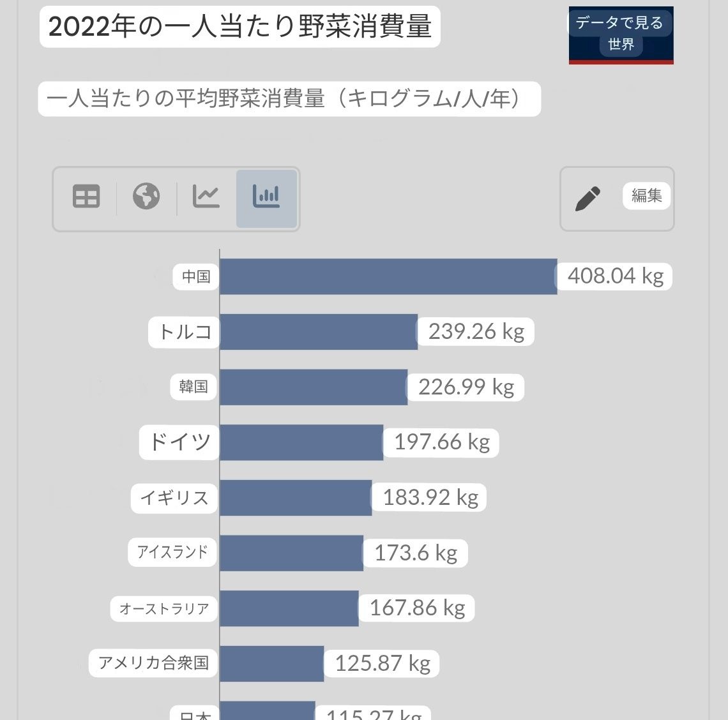Screen dimensions: 728x720
Task: Click the pencil edit icon
Action: 588,199
